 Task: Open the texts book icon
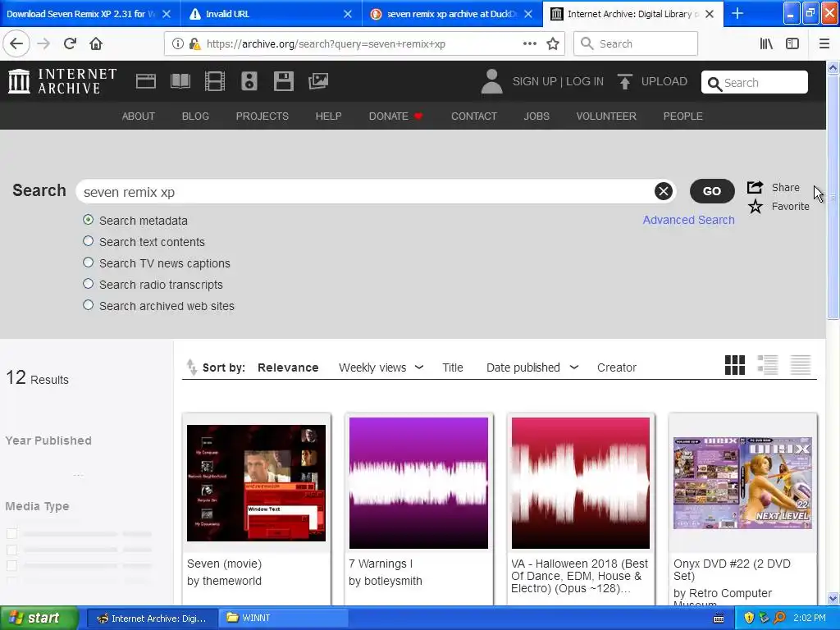click(180, 81)
